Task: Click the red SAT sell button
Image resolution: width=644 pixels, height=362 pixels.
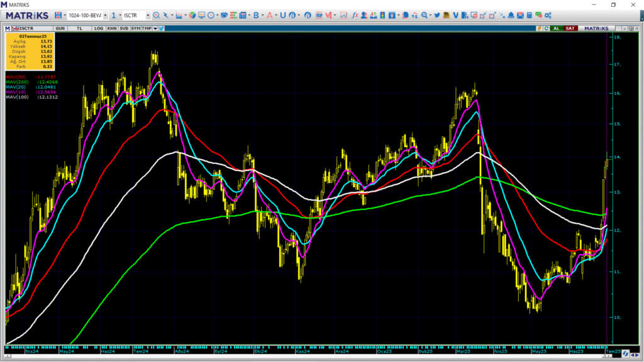Action: (x=570, y=28)
